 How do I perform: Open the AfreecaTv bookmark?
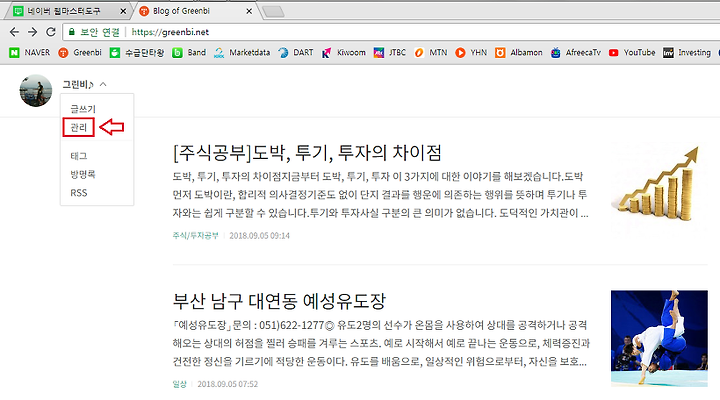pos(576,52)
